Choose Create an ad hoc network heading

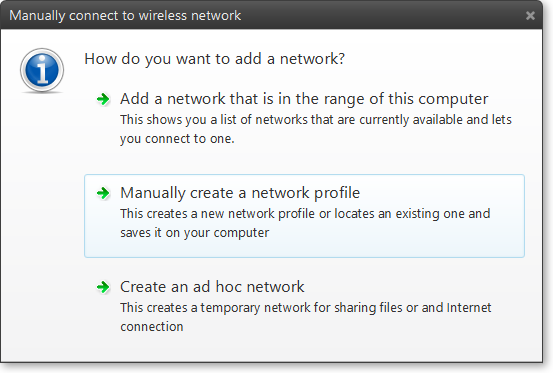click(212, 287)
